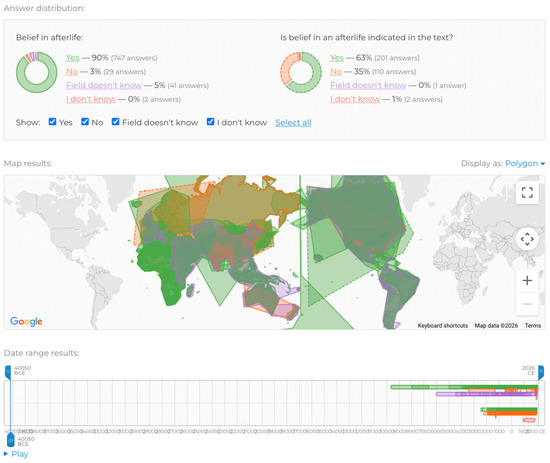This screenshot has height=463, width=550.
Task: Click the Play label text
Action: 20,454
